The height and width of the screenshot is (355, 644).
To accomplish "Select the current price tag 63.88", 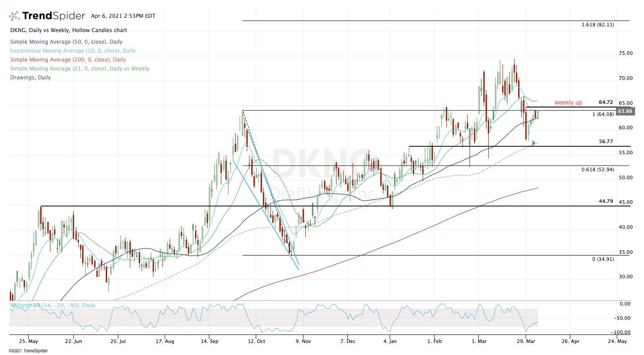I will click(623, 111).
